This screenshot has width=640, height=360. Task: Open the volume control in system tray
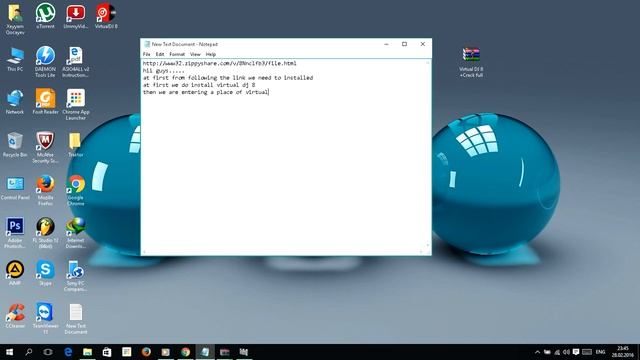566,352
